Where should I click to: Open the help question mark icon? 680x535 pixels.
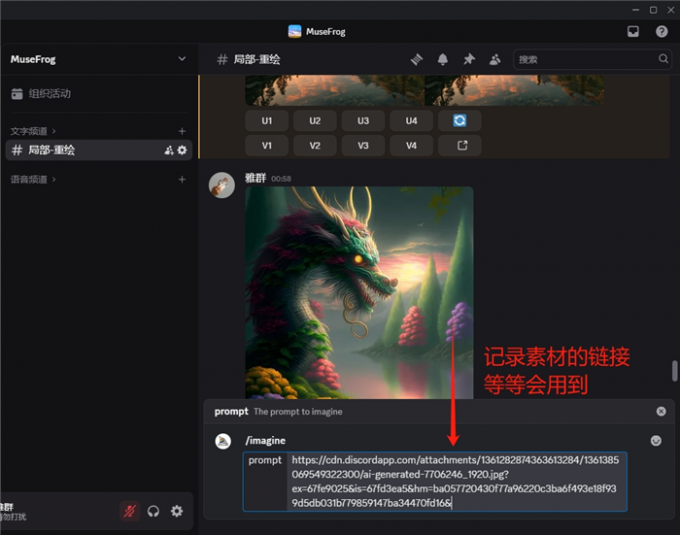pos(661,32)
